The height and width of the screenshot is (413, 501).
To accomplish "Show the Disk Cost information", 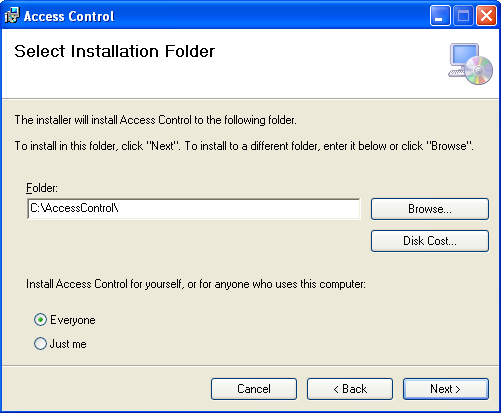I will (x=430, y=241).
